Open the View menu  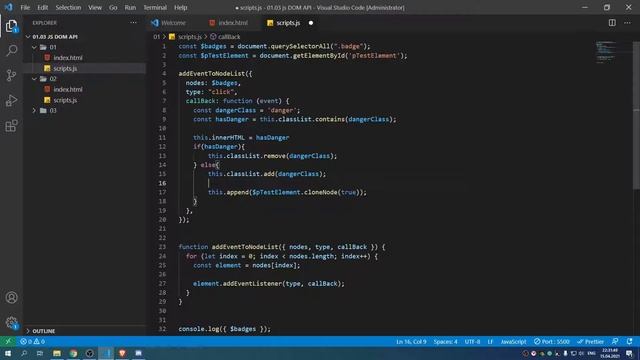[95, 7]
